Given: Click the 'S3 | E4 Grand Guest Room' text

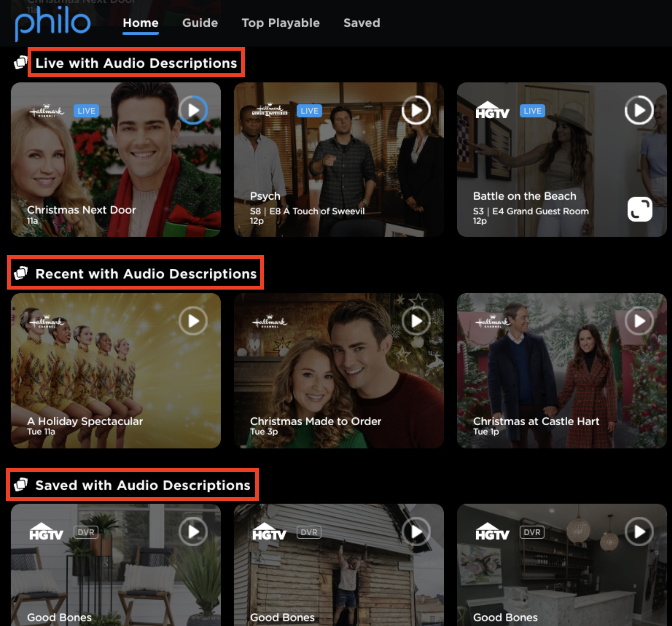Looking at the screenshot, I should point(531,211).
